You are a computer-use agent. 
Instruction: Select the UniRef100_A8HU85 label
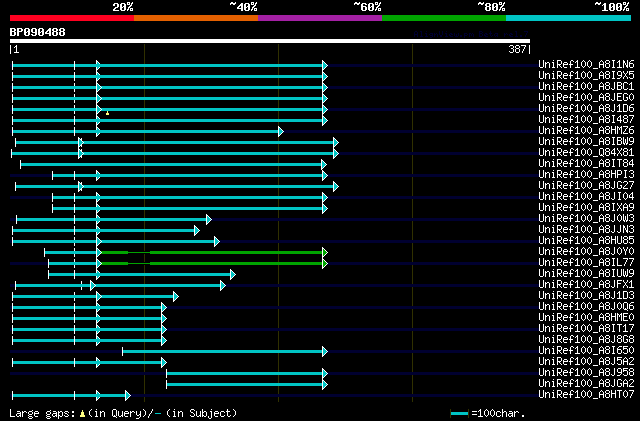click(586, 241)
